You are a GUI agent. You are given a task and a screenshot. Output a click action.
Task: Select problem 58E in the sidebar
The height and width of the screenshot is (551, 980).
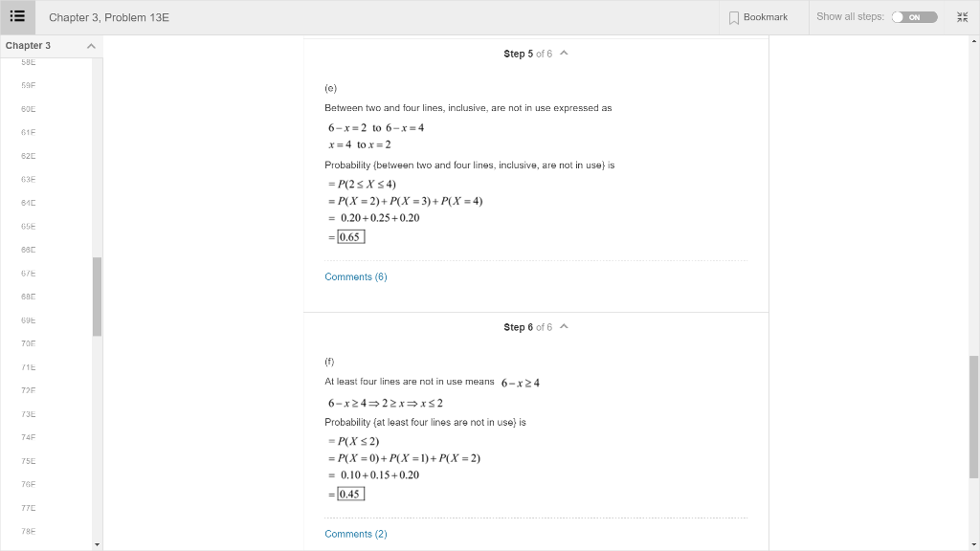(x=29, y=61)
